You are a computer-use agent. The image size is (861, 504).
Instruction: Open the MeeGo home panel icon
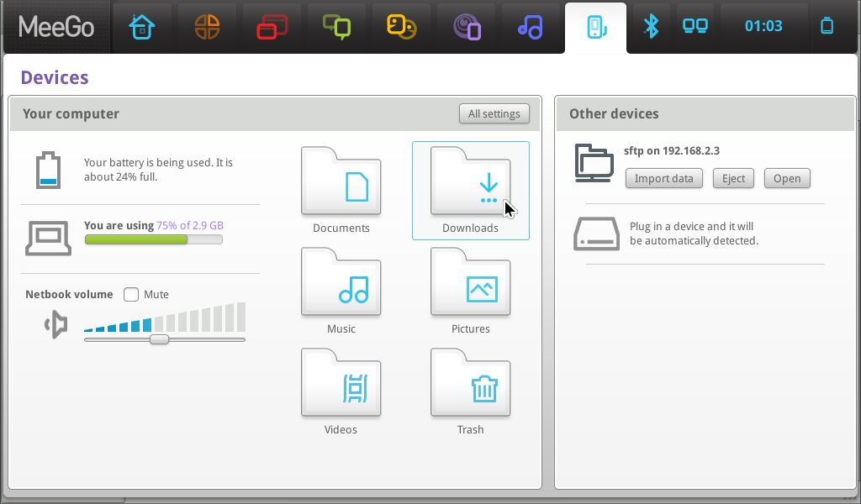141,27
